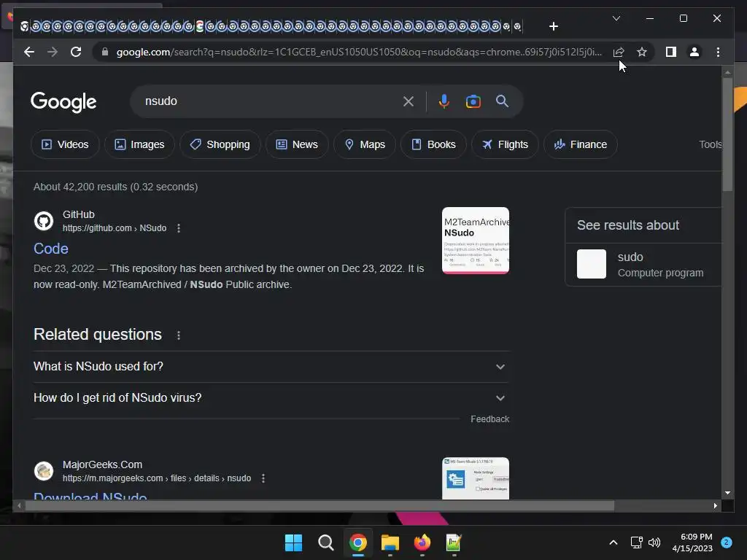Reload the Google search page
Image resolution: width=747 pixels, height=560 pixels.
(x=76, y=52)
